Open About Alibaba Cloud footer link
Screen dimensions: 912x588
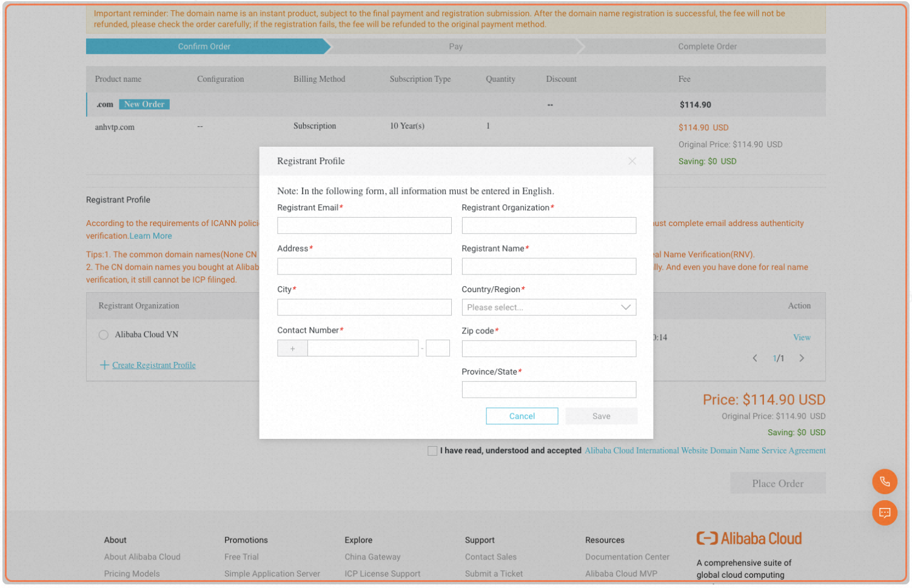click(x=142, y=557)
